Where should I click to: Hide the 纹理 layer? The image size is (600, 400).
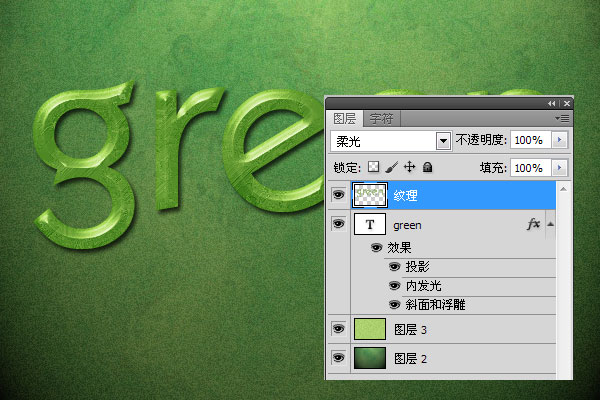tap(338, 194)
